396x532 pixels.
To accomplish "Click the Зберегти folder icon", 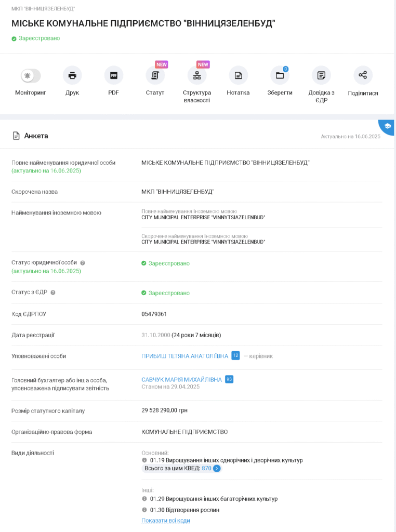I will tap(280, 76).
